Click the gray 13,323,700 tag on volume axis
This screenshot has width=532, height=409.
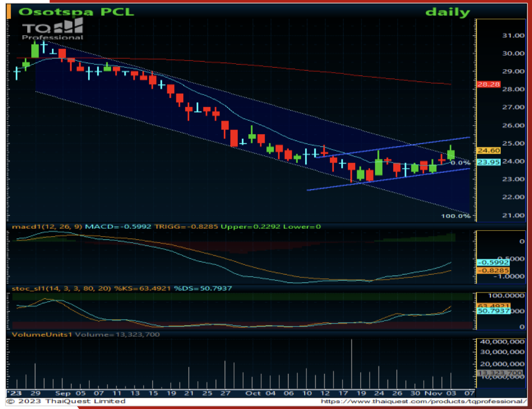500,373
